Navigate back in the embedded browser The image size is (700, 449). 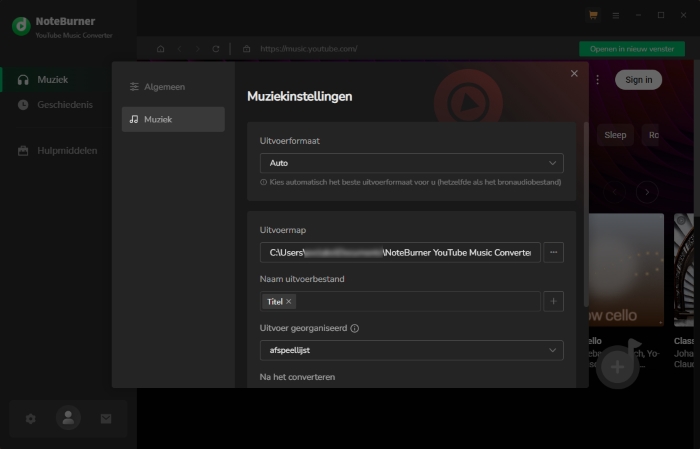click(179, 49)
